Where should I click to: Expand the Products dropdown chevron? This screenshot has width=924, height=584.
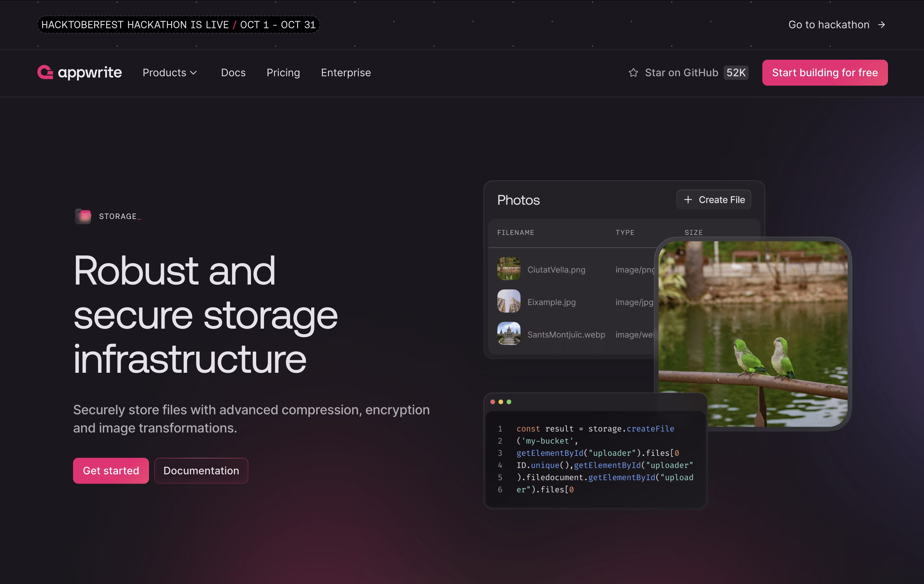pyautogui.click(x=194, y=73)
